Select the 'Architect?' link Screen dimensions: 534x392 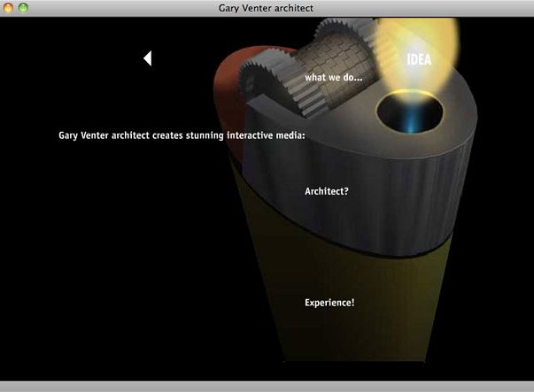click(x=326, y=191)
